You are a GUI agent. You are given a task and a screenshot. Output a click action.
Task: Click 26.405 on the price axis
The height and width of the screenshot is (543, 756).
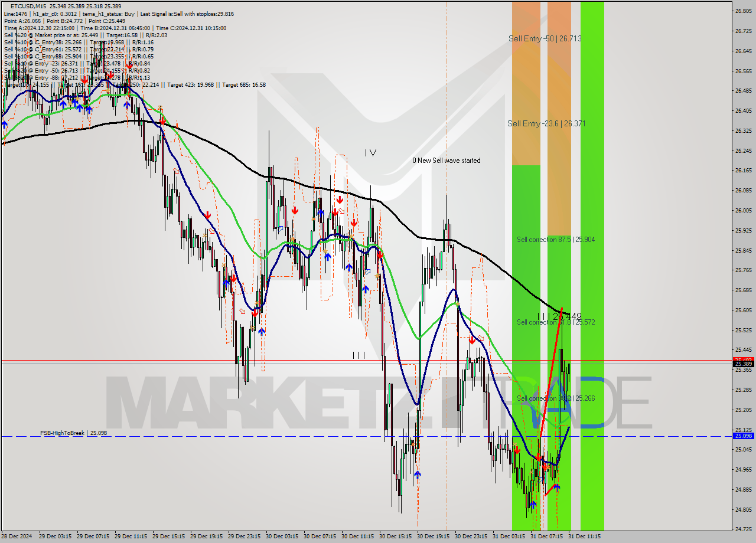[x=743, y=110]
